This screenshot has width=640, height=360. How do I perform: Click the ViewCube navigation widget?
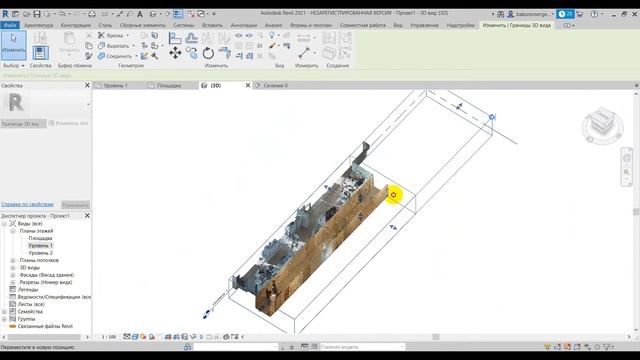[x=602, y=124]
